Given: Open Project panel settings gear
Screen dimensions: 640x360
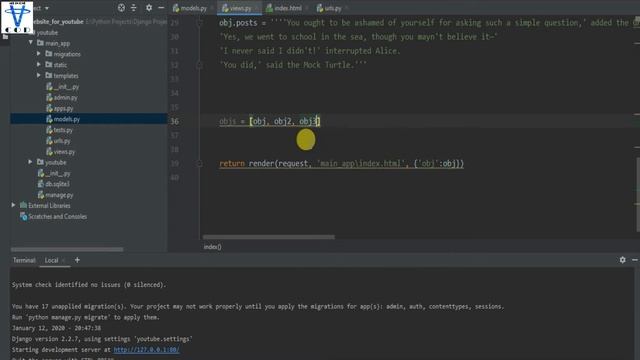Looking at the screenshot, I should pos(149,8).
